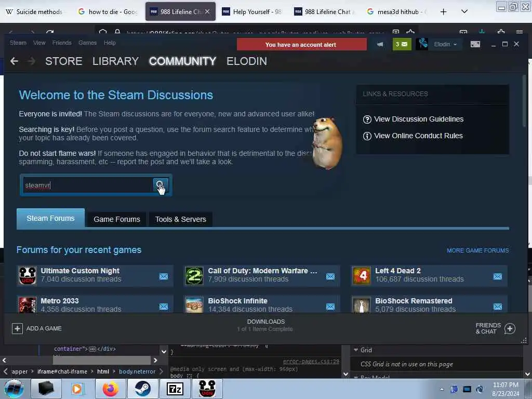
Task: Go to the LIBRARY section
Action: (x=115, y=61)
